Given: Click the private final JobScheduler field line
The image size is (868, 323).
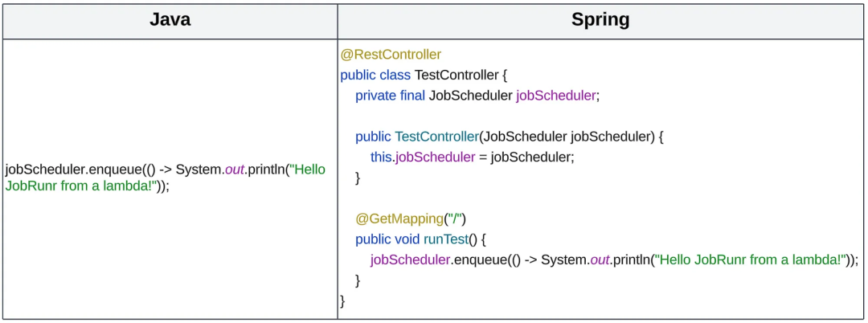Looking at the screenshot, I should tap(477, 95).
